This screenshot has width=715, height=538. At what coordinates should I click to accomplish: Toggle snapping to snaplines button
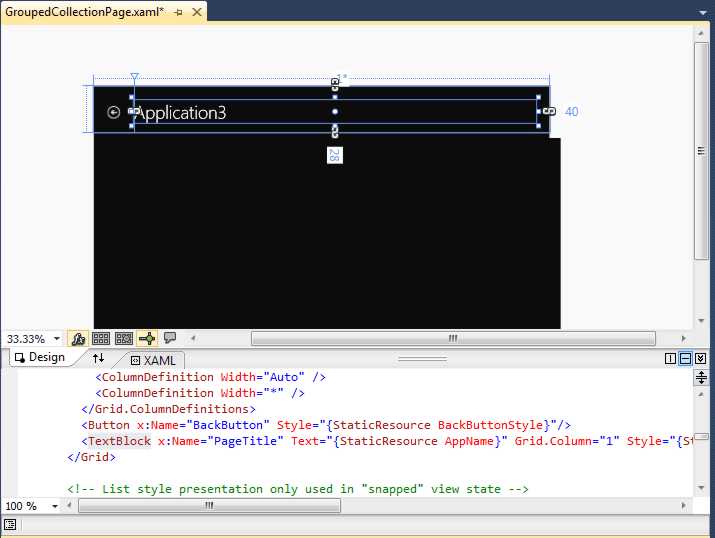147,339
